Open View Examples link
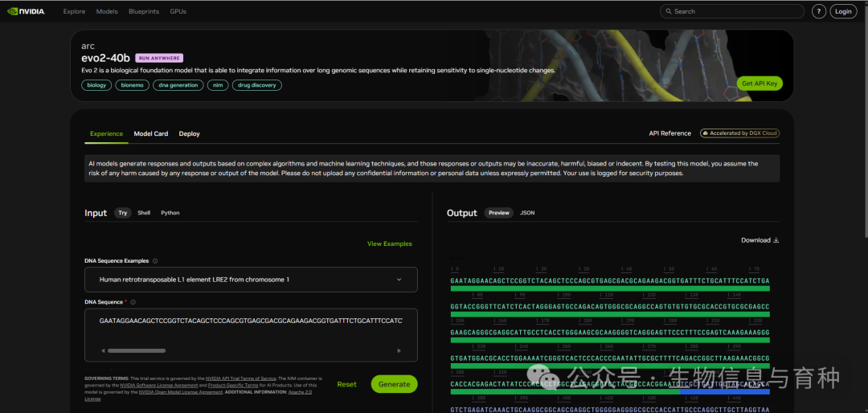The height and width of the screenshot is (413, 868). (390, 243)
